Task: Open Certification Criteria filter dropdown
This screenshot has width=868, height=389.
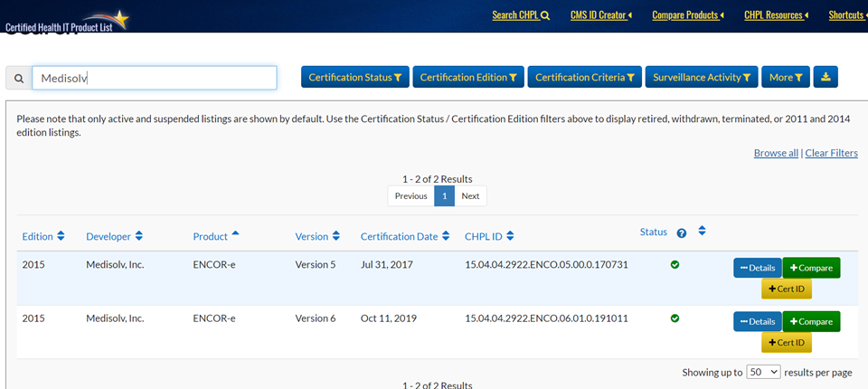Action: [585, 77]
